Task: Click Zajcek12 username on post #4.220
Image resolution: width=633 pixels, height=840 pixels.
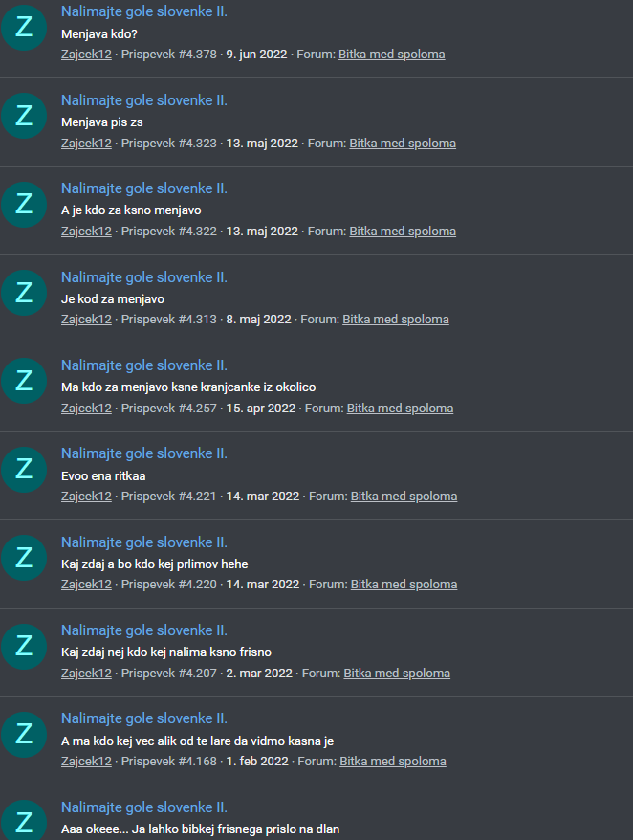Action: (x=86, y=585)
